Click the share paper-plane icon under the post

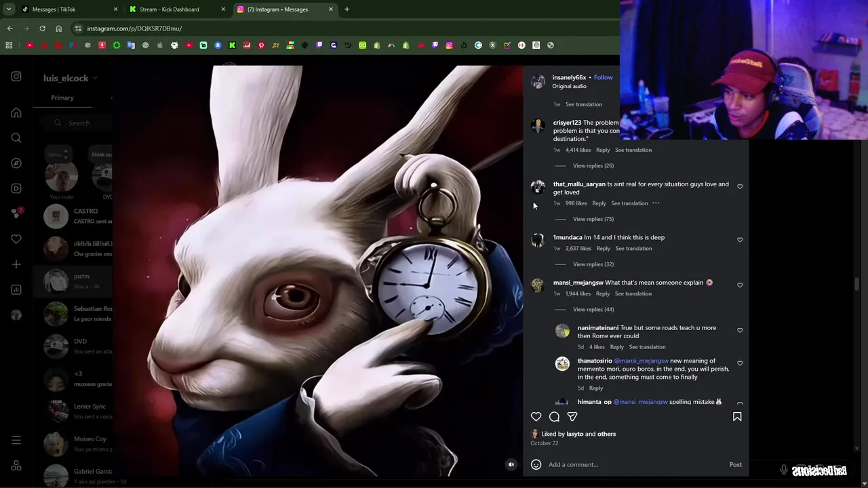572,417
